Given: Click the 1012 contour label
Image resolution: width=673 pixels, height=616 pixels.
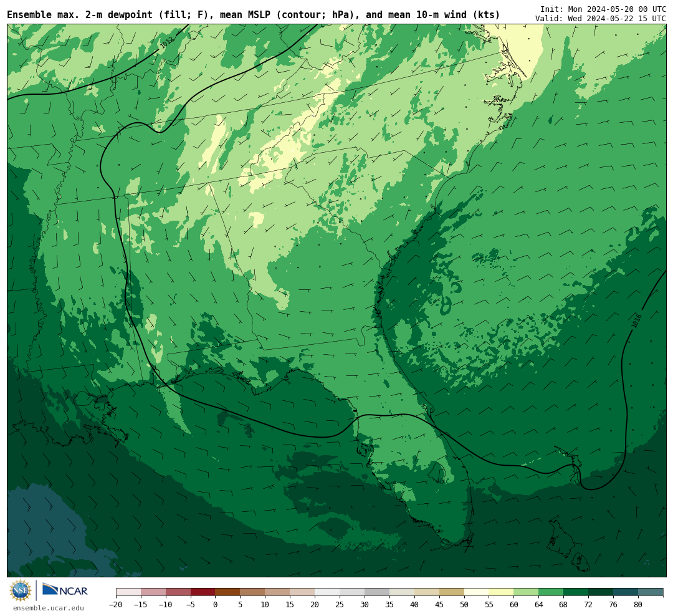Looking at the screenshot, I should [168, 42].
